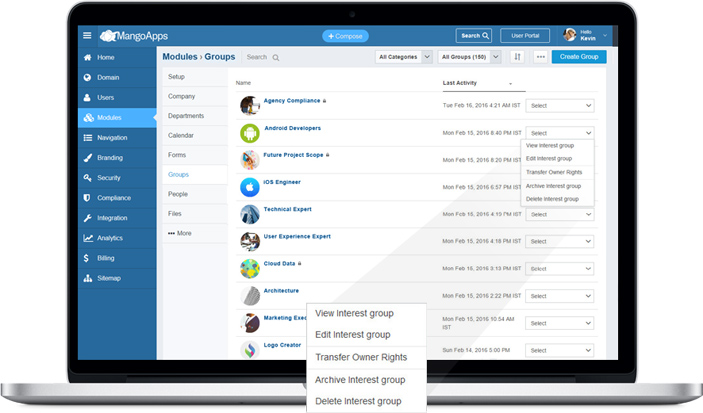Click the Compose button
703x413 pixels.
click(345, 36)
